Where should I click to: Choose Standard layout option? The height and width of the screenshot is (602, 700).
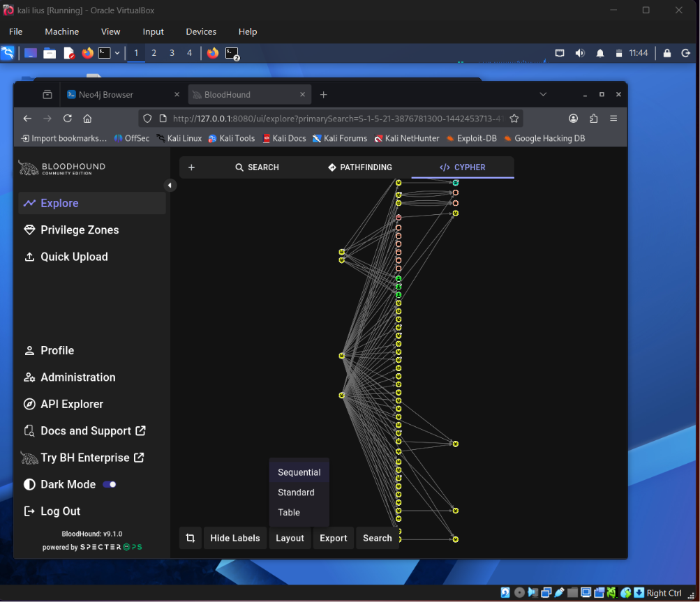(299, 492)
